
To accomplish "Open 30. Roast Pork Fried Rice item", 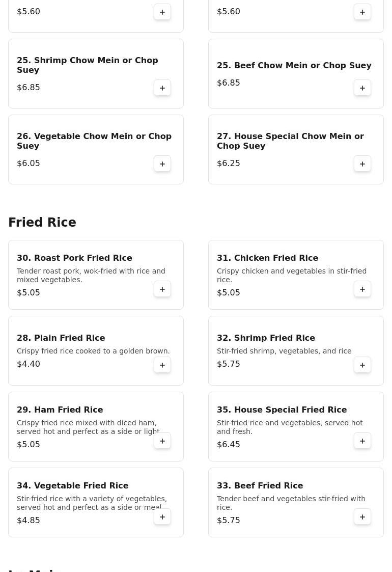I will [74, 258].
